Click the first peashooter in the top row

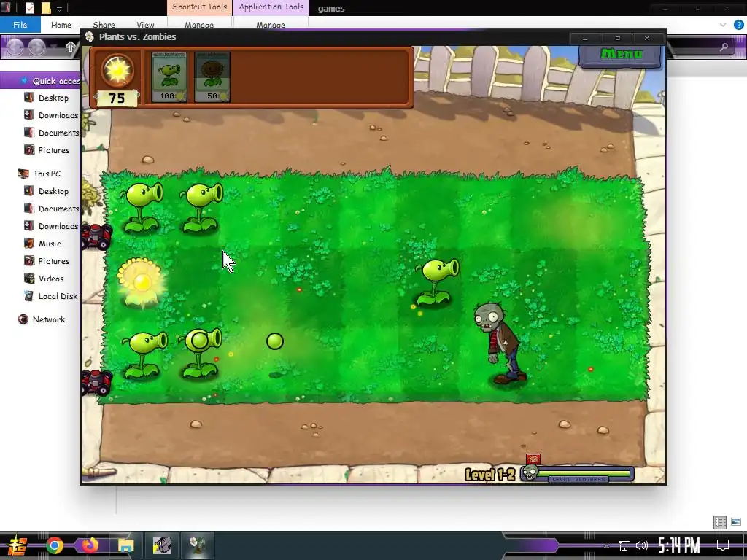tap(142, 208)
